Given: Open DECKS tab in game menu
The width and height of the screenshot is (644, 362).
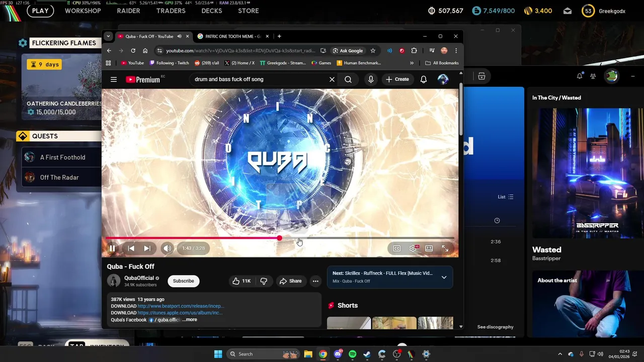Looking at the screenshot, I should coord(212,11).
